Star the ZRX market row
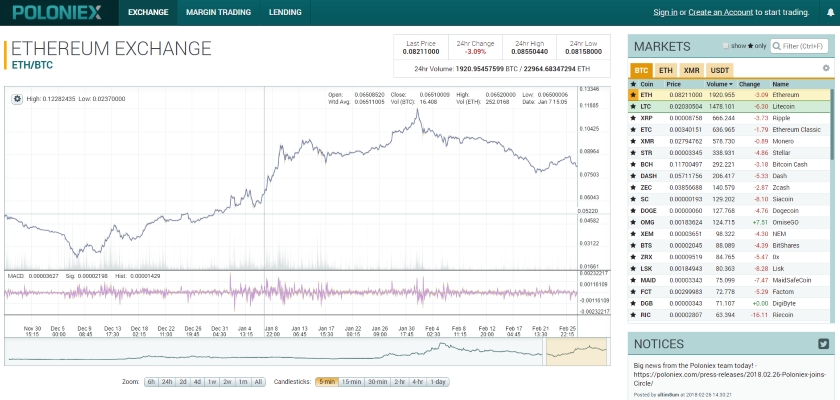 tap(633, 257)
